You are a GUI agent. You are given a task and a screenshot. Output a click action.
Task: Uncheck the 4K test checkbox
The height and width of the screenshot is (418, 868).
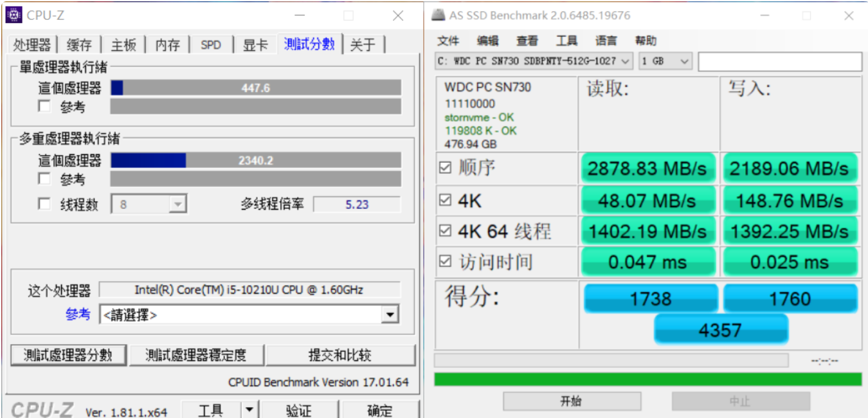(446, 201)
